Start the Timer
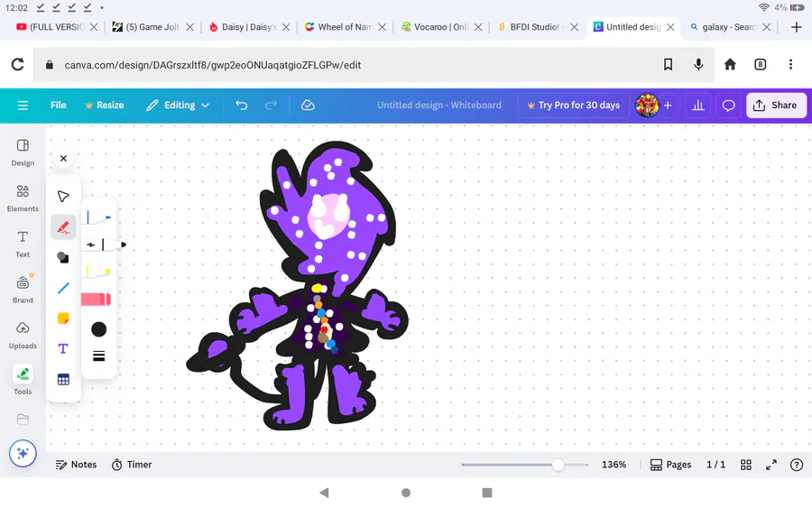Screen dimensions: 812x508 pyautogui.click(x=132, y=465)
